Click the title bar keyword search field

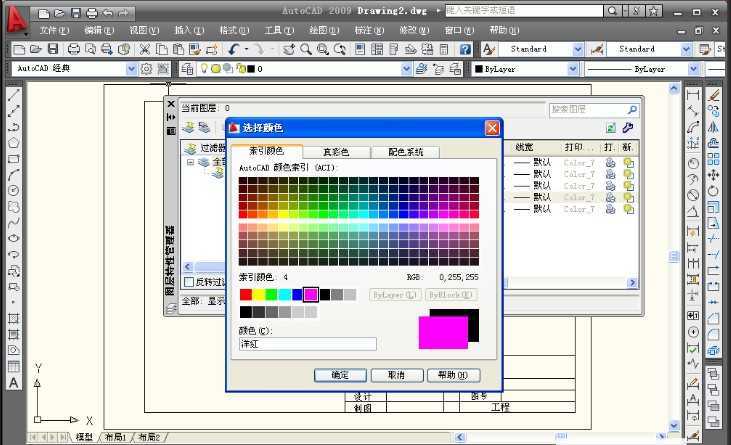click(x=524, y=11)
